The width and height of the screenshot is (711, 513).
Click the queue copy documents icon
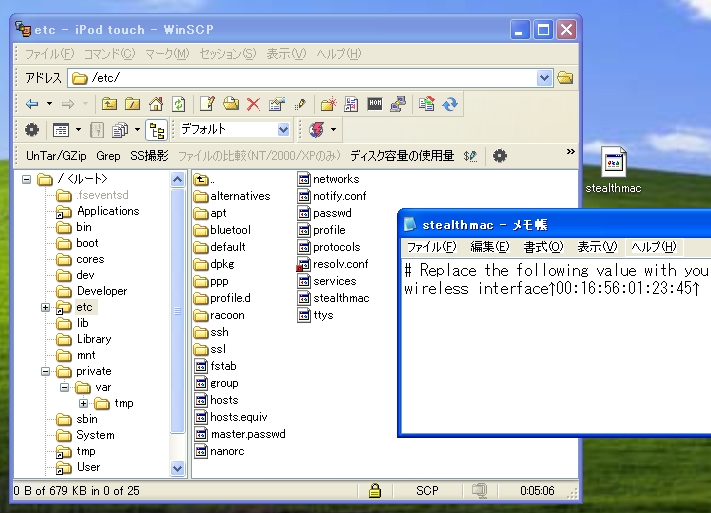click(120, 130)
